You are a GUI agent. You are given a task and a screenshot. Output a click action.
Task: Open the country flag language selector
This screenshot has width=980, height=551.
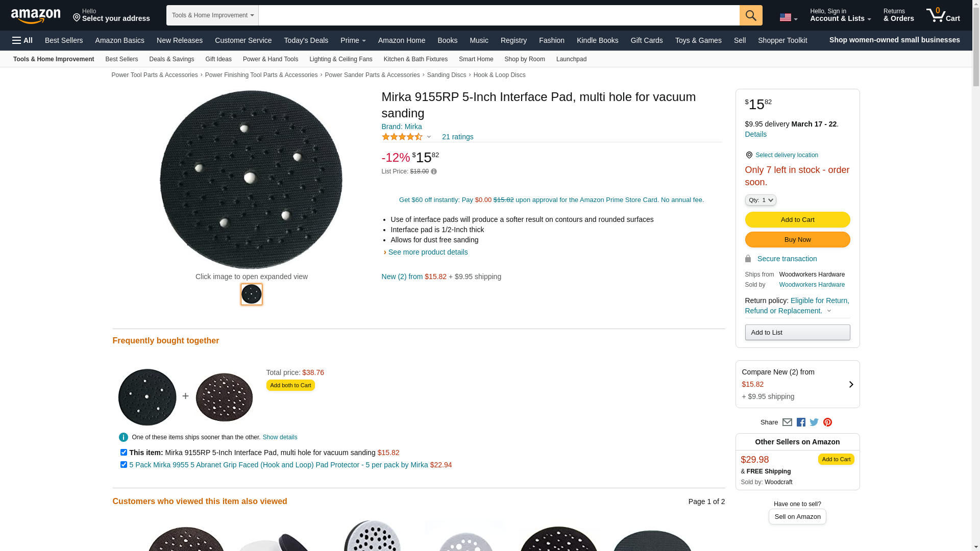[788, 17]
